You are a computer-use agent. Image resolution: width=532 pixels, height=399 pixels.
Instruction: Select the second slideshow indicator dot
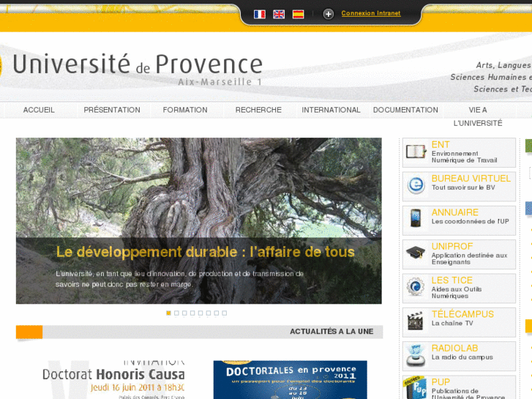tap(176, 313)
